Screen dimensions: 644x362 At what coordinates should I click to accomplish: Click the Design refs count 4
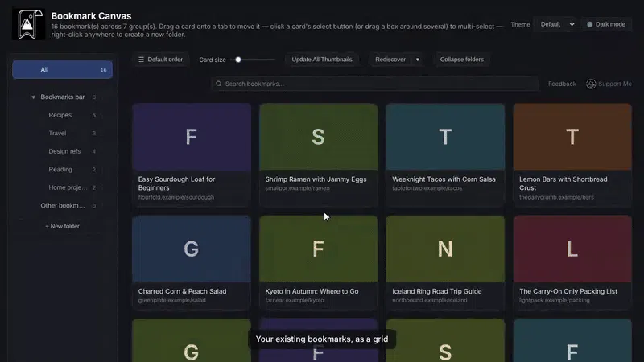point(94,151)
